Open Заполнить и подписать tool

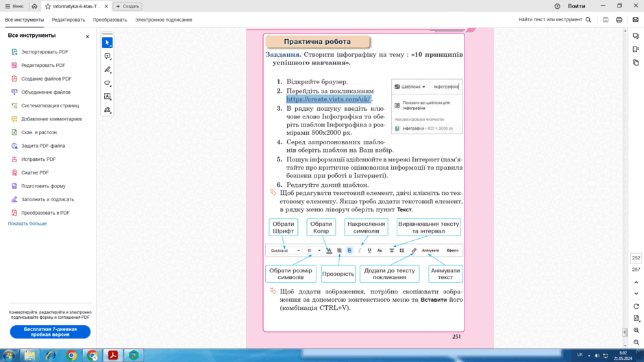(47, 199)
